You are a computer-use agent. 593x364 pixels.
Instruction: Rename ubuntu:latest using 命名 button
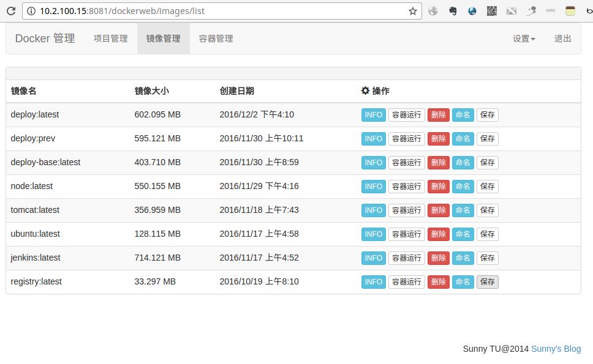463,234
